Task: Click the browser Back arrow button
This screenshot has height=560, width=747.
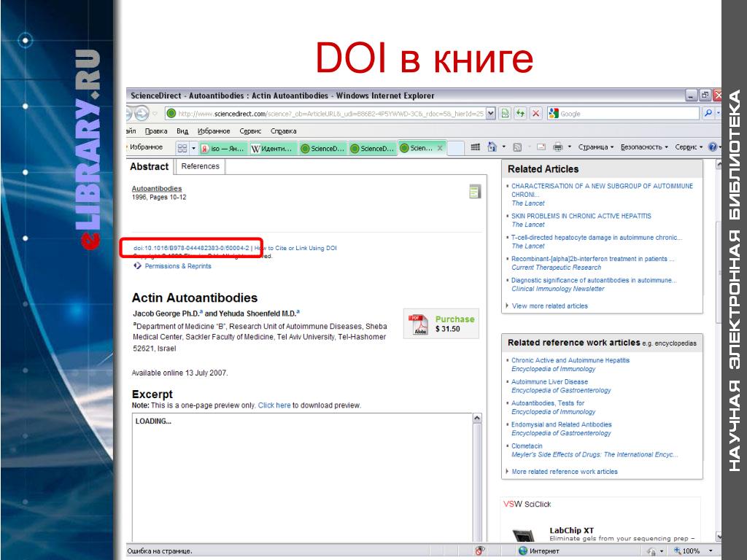Action: tap(128, 113)
